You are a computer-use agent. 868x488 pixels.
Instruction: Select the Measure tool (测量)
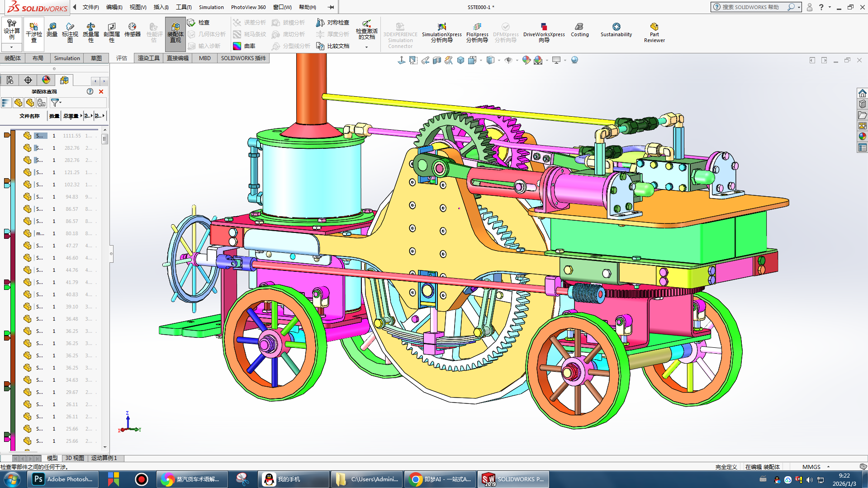[x=52, y=30]
